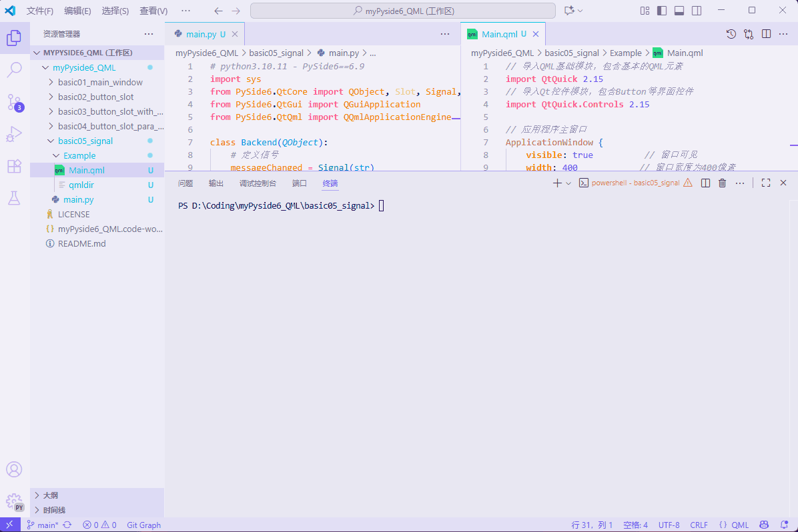Open Git Graph from status bar
This screenshot has width=798, height=532.
click(143, 525)
